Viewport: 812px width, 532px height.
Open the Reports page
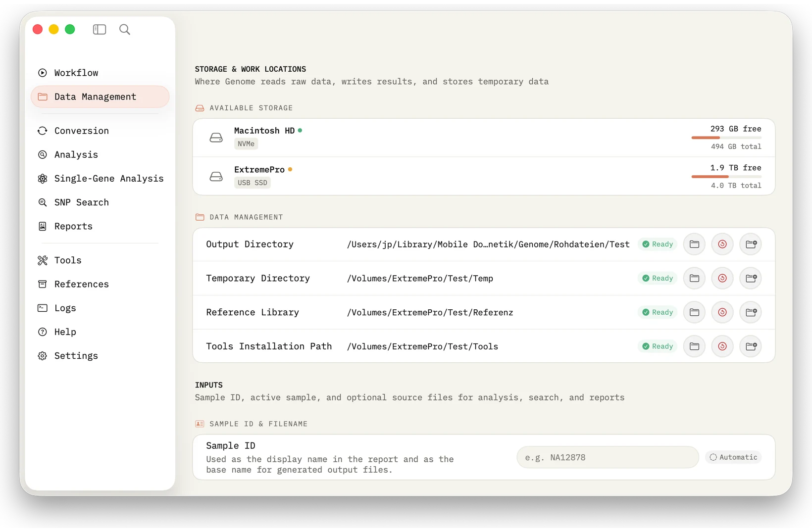(100, 226)
